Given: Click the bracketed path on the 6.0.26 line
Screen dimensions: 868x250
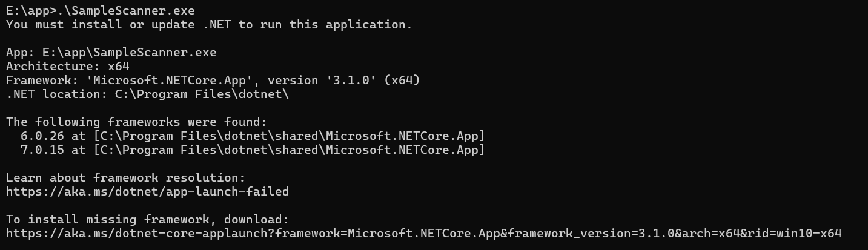Looking at the screenshot, I should tap(290, 136).
